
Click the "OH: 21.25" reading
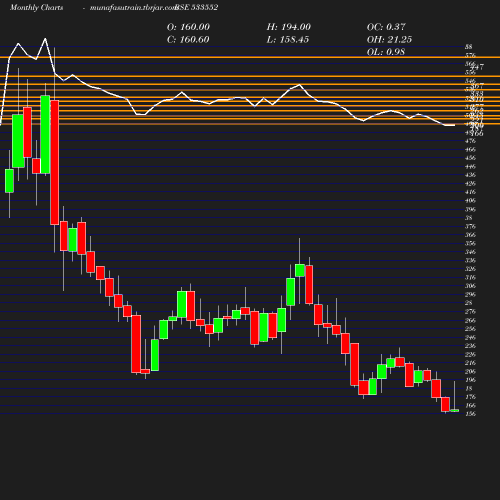[x=389, y=40]
